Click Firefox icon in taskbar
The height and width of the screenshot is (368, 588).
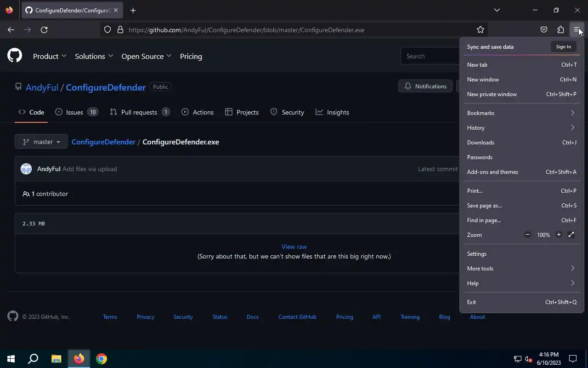(79, 359)
